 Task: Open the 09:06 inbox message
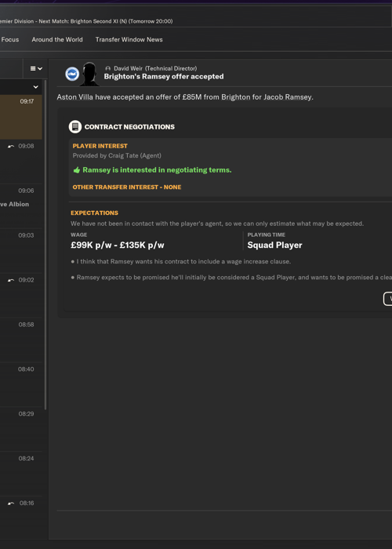click(x=21, y=206)
